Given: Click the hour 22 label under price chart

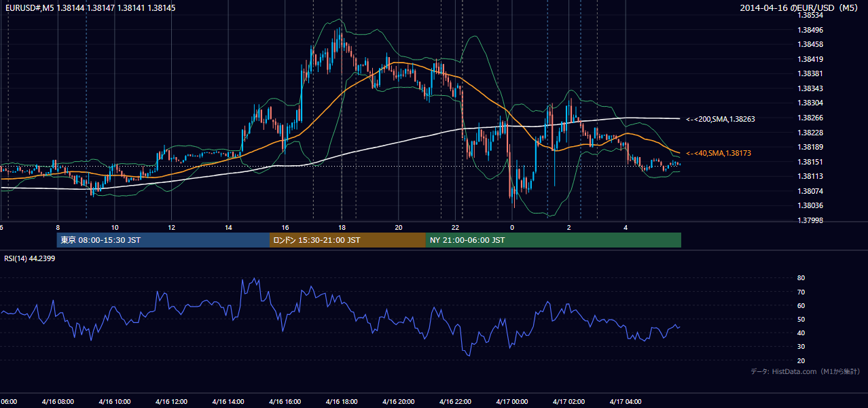Looking at the screenshot, I should 456,227.
